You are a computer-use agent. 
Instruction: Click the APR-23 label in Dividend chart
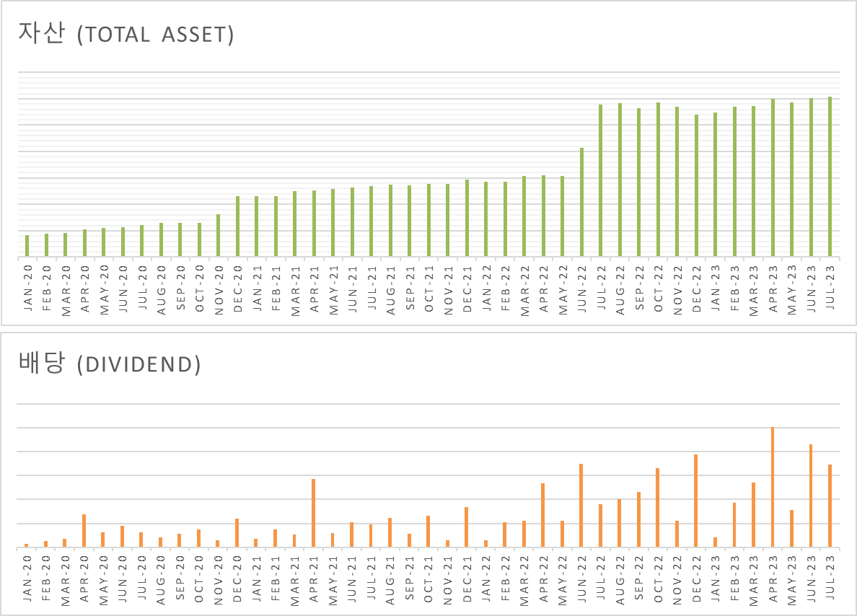pyautogui.click(x=773, y=578)
